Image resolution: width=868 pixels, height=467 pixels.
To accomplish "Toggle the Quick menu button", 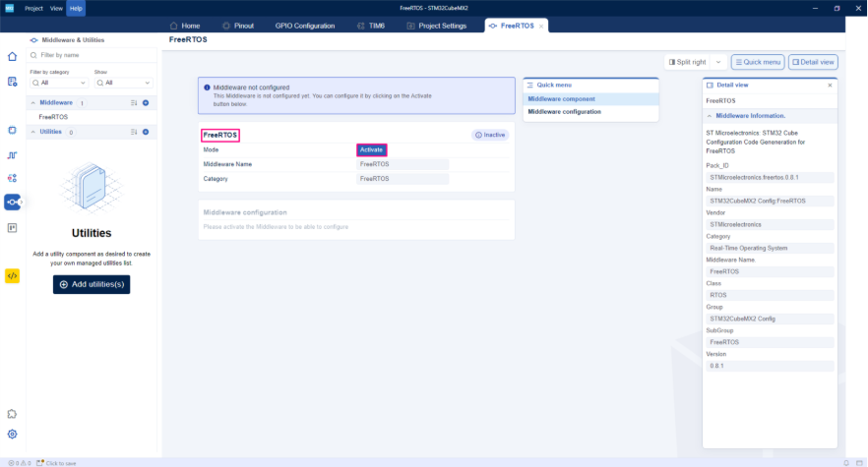I will pos(758,62).
